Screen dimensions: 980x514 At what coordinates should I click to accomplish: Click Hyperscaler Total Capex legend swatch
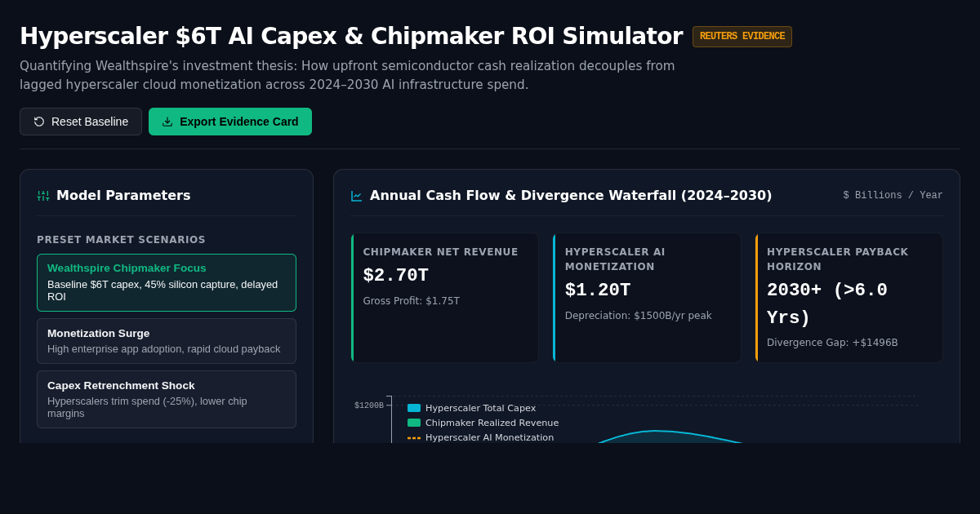click(414, 408)
